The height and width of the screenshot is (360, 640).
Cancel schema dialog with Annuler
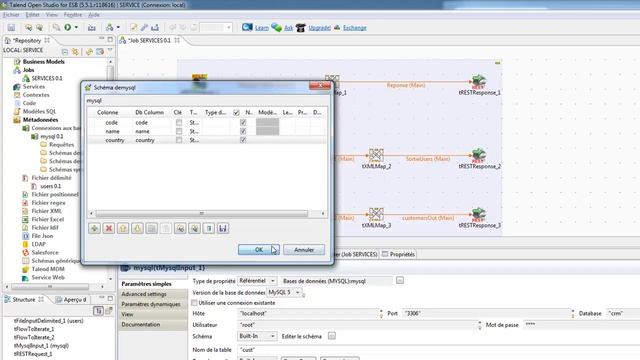point(304,249)
